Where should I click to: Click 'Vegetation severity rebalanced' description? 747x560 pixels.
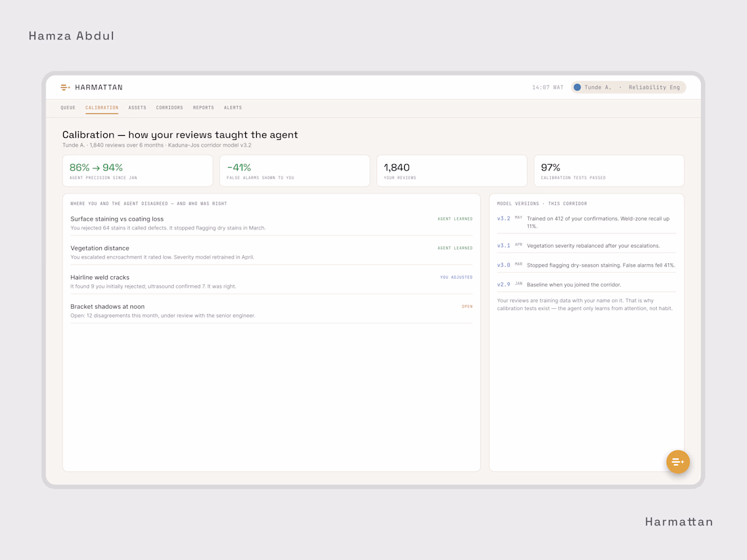pos(594,246)
